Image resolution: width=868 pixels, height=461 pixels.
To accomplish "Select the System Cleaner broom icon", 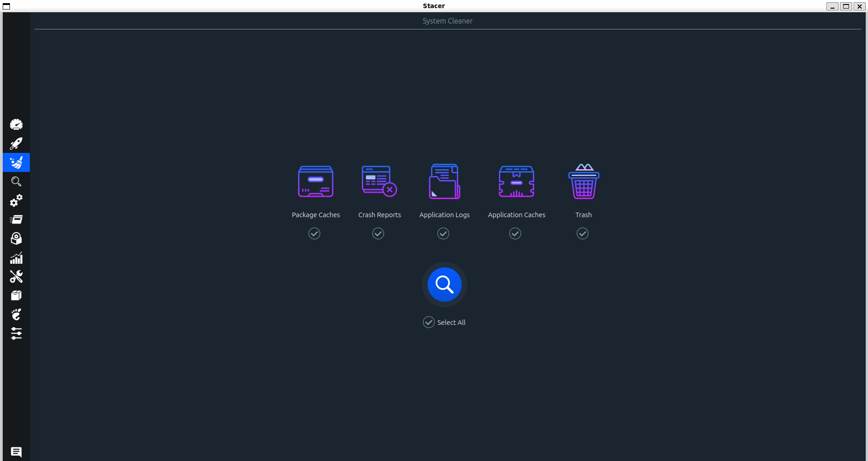I will pos(16,162).
